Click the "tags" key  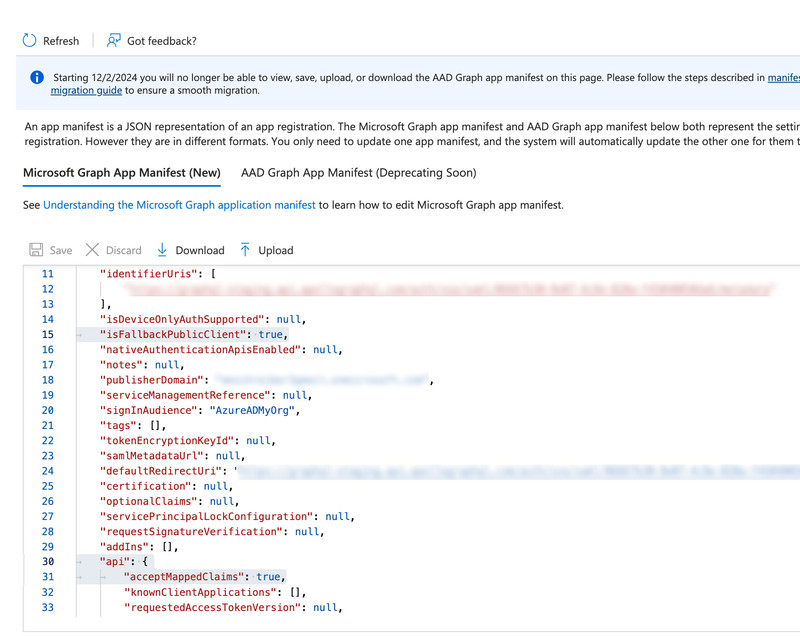click(x=118, y=425)
